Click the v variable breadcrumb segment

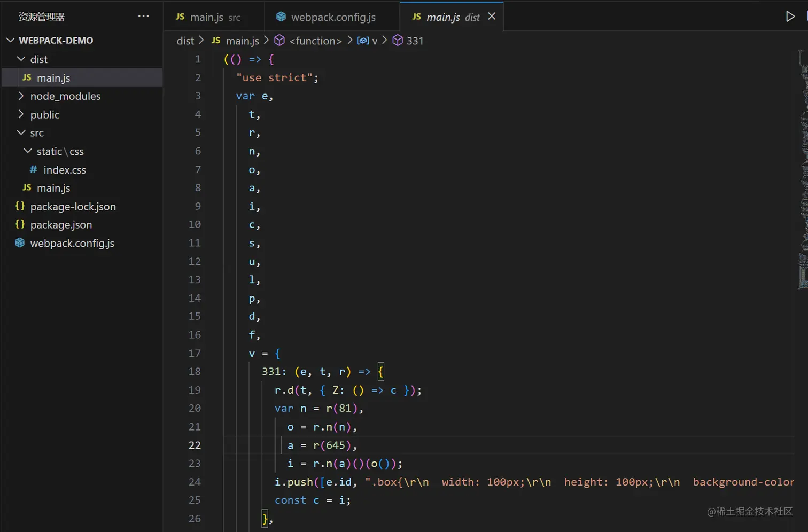coord(375,41)
